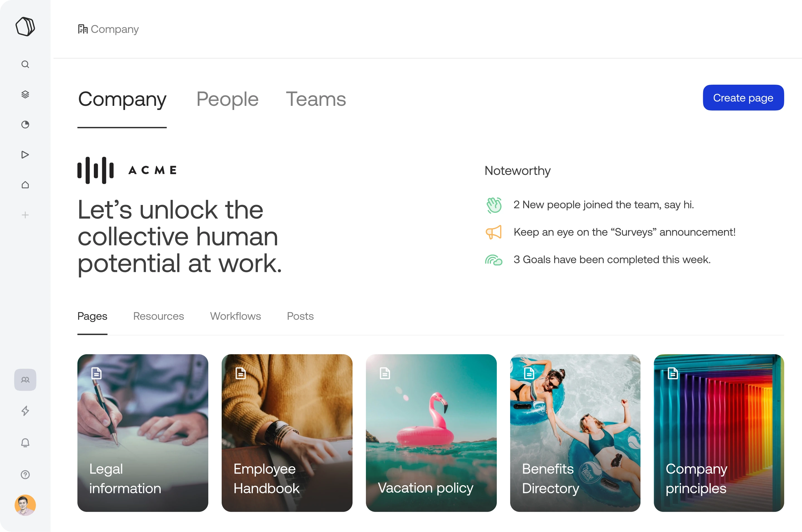Click document icon on Company principles card
This screenshot has height=532, width=802.
[x=673, y=373]
